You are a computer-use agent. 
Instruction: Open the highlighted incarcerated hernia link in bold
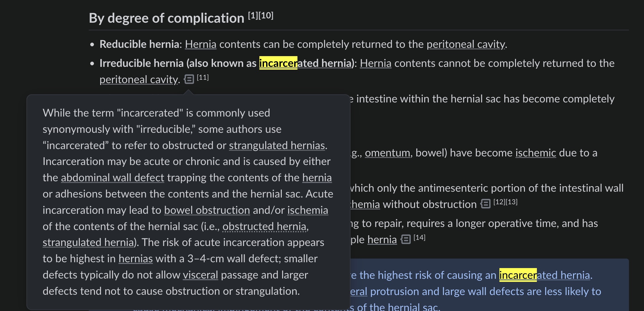tap(305, 63)
